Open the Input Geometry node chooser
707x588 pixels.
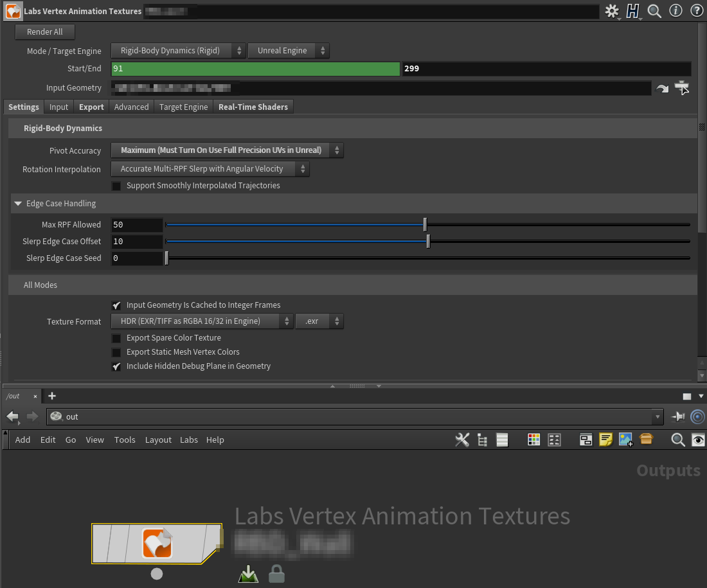coord(682,87)
